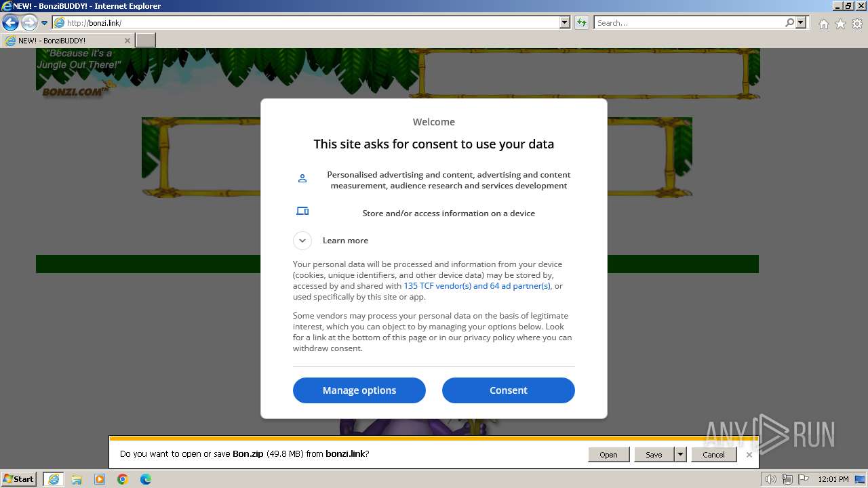Launch Edge from the taskbar

click(146, 479)
